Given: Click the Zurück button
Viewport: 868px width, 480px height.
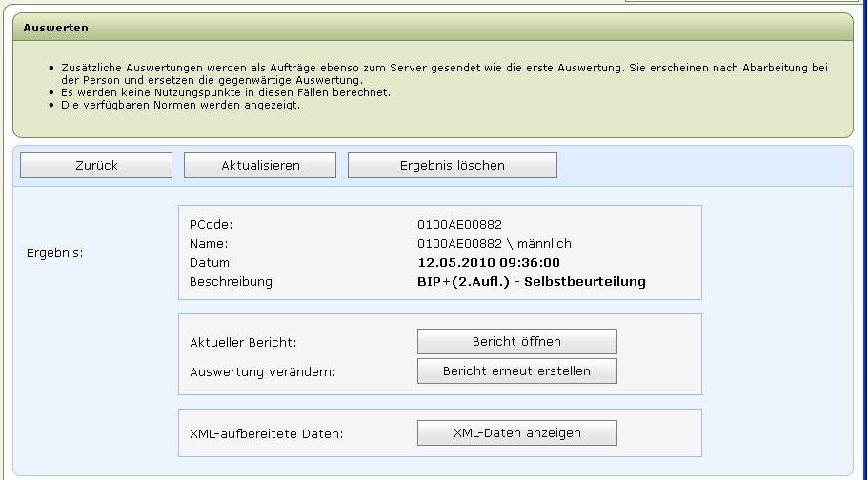Looking at the screenshot, I should point(96,165).
